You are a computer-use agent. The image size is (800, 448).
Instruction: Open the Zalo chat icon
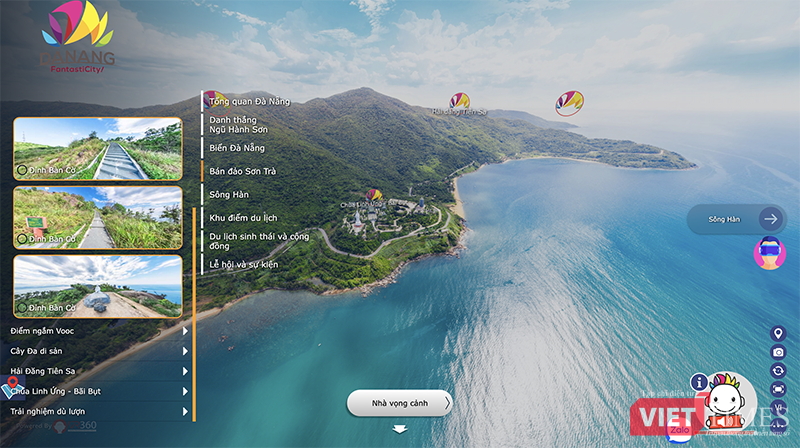(680, 432)
